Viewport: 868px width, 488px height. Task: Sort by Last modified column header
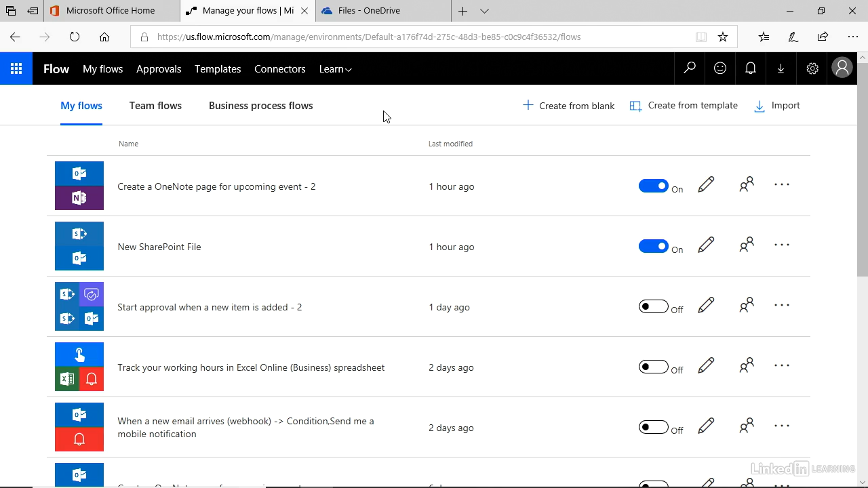coord(450,144)
